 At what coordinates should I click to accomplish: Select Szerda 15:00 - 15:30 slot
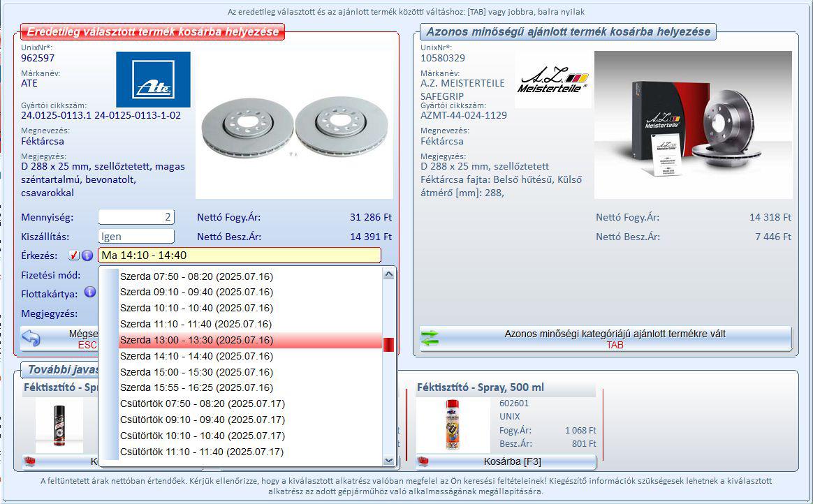(x=251, y=373)
